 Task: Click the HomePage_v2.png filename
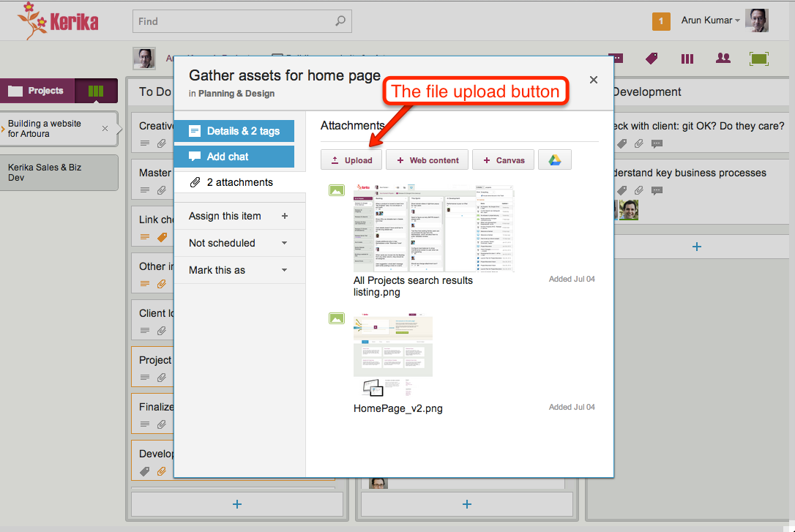398,408
